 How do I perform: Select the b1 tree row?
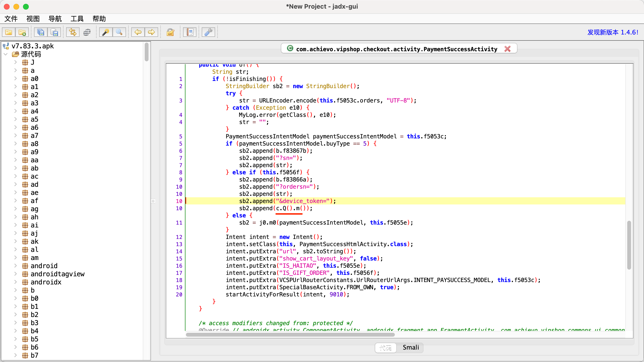tap(30, 306)
